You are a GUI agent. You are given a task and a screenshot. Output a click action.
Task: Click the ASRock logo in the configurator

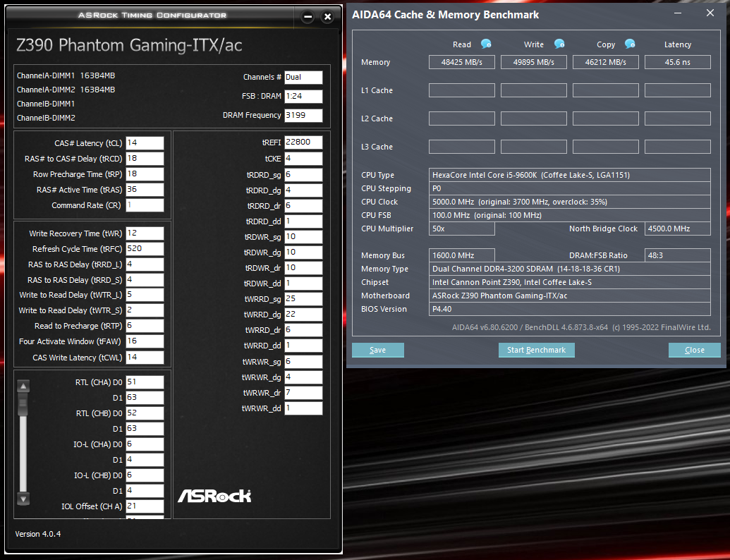click(214, 496)
